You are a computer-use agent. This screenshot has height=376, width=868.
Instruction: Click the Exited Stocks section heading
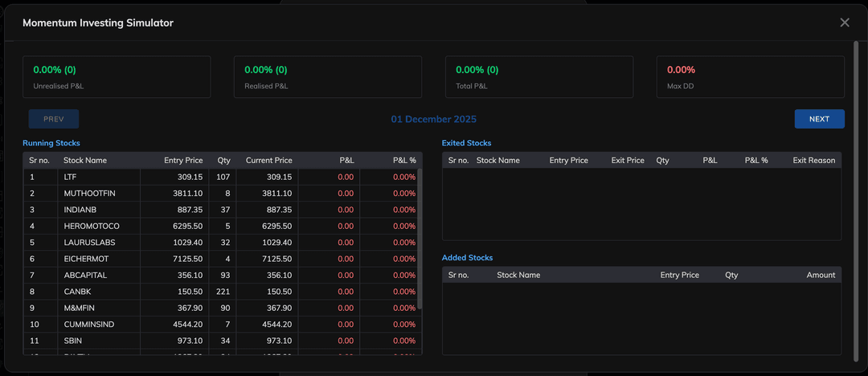click(x=466, y=143)
